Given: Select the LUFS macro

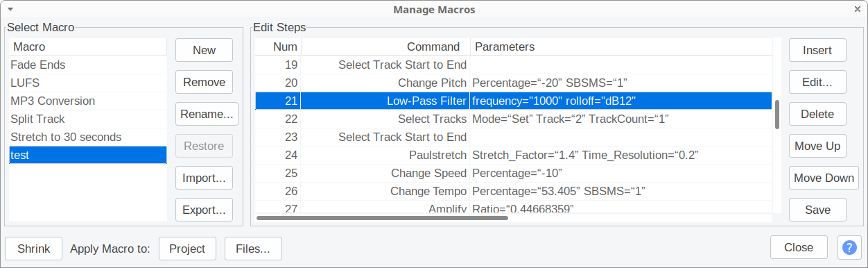Looking at the screenshot, I should [88, 83].
